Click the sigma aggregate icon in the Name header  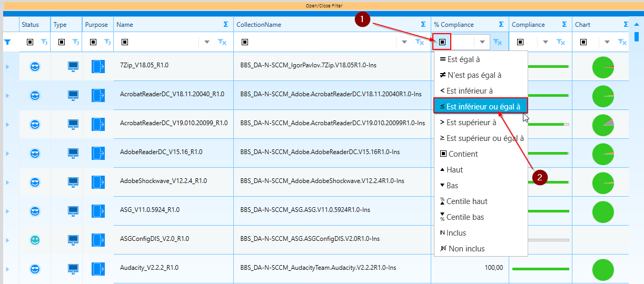225,25
